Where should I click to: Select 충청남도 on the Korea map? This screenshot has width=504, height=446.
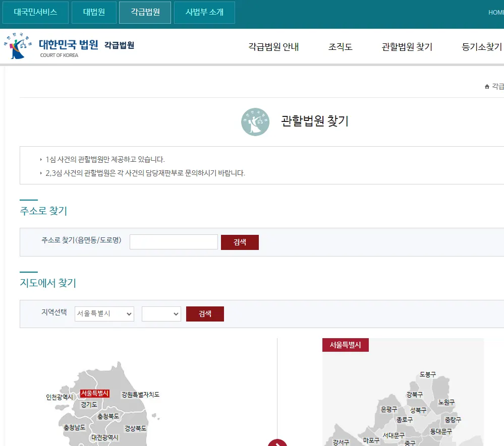click(74, 427)
